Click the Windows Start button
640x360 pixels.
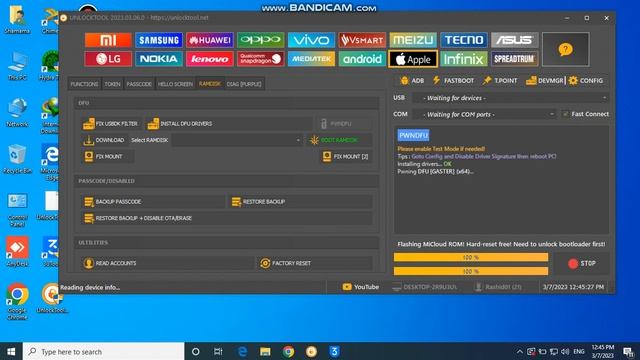[x=11, y=351]
